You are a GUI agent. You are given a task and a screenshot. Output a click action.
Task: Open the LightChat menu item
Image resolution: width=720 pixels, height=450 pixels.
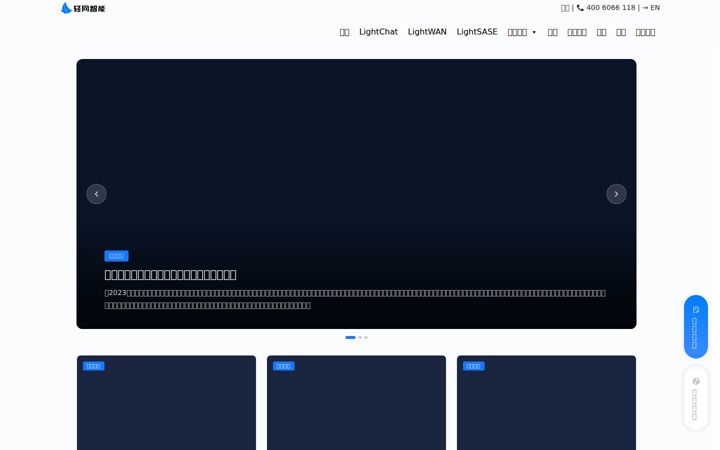378,32
